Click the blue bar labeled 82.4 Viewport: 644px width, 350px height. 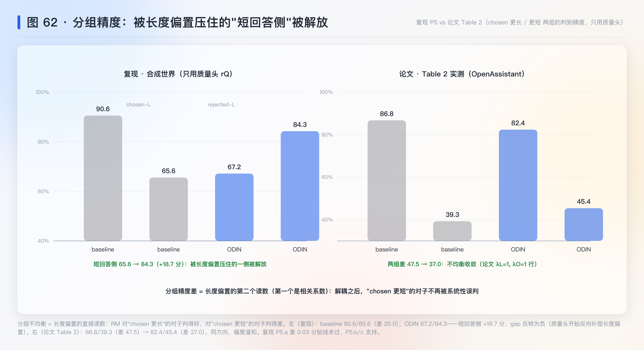click(518, 185)
